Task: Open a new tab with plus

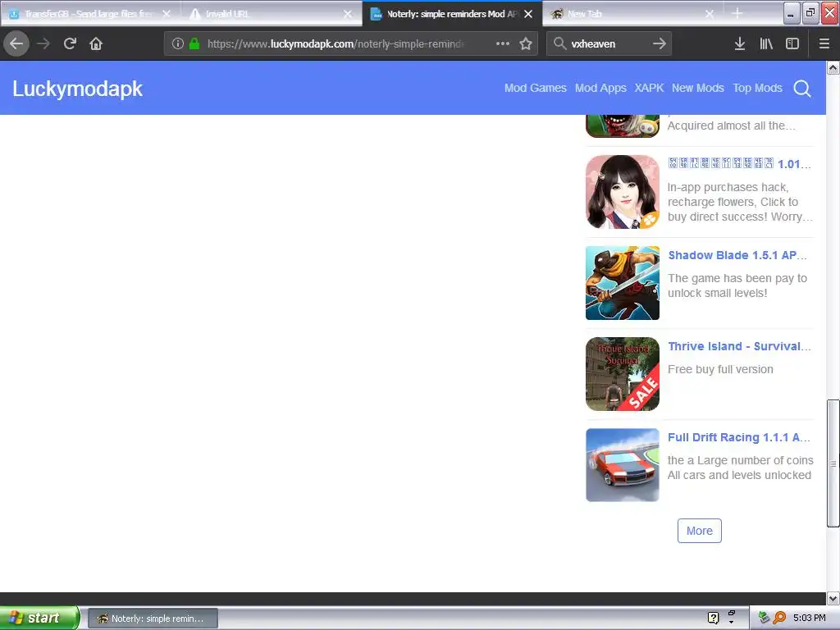Action: 737,13
